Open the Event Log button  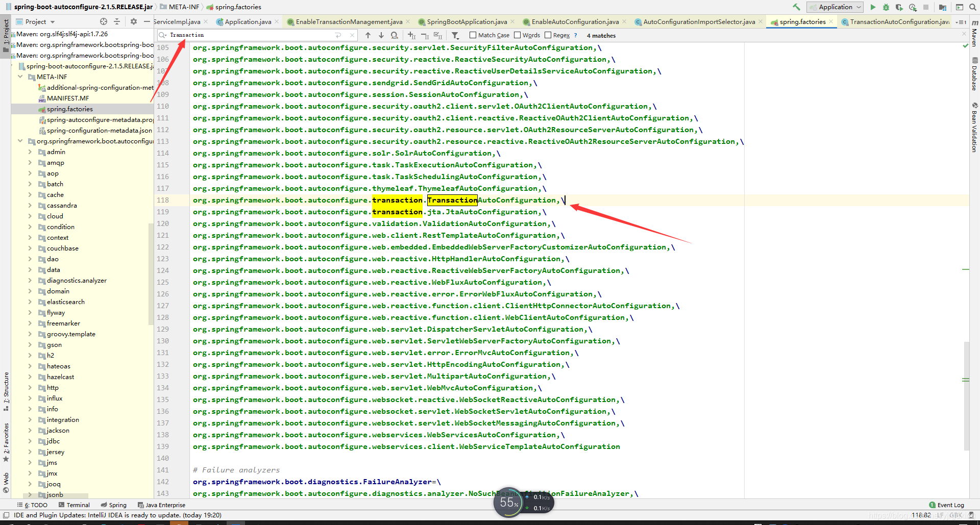point(947,505)
